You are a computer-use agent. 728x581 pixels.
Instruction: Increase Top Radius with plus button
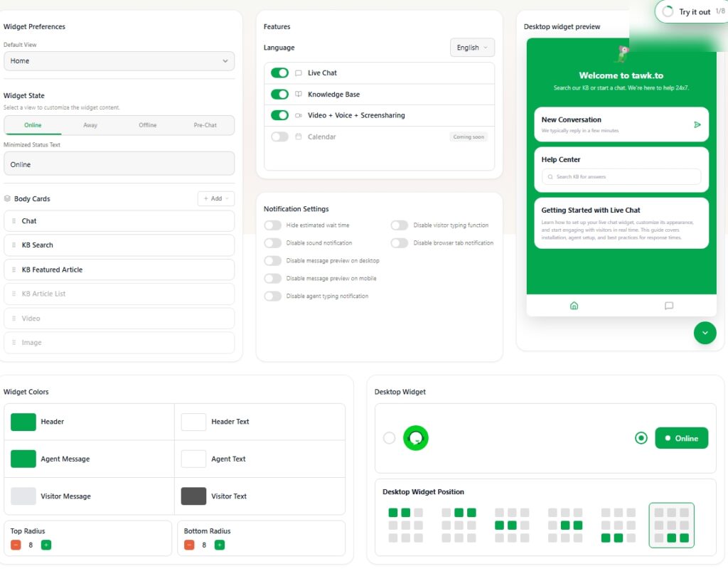pyautogui.click(x=46, y=545)
